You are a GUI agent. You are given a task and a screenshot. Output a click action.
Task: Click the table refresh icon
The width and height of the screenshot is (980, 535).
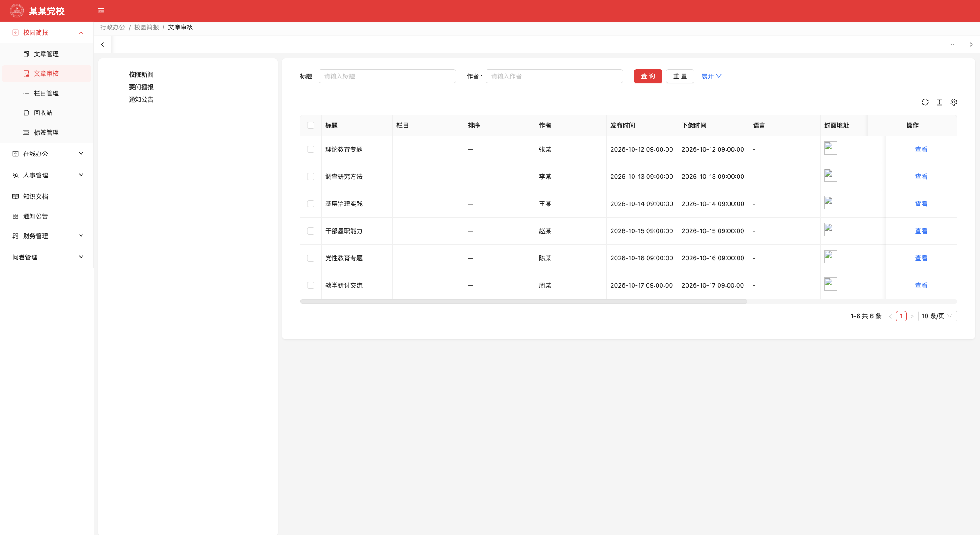pos(925,102)
